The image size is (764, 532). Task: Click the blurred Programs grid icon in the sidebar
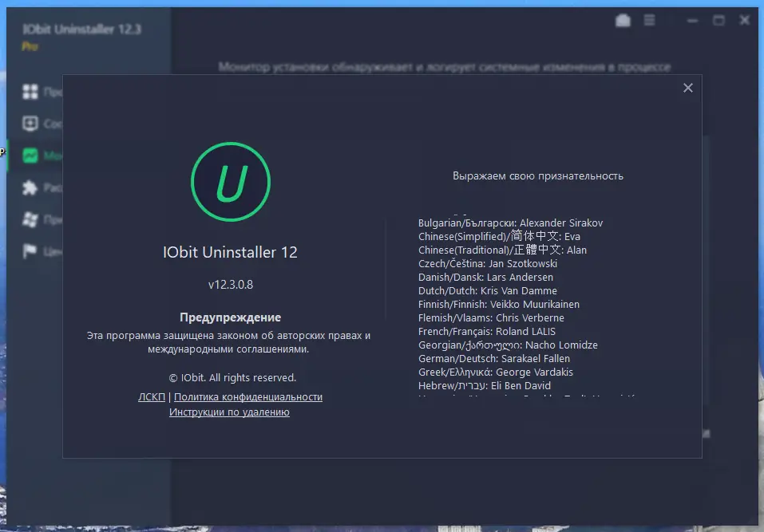(30, 92)
